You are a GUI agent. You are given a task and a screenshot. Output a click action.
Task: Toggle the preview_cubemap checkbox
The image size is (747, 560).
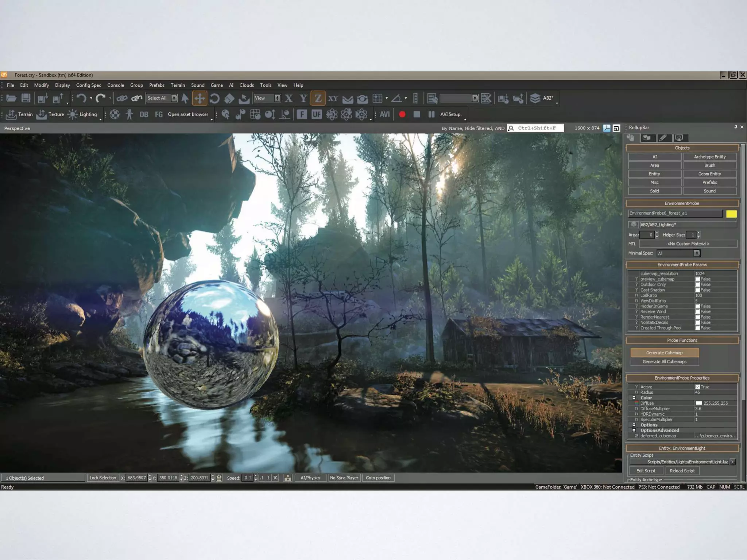point(697,279)
